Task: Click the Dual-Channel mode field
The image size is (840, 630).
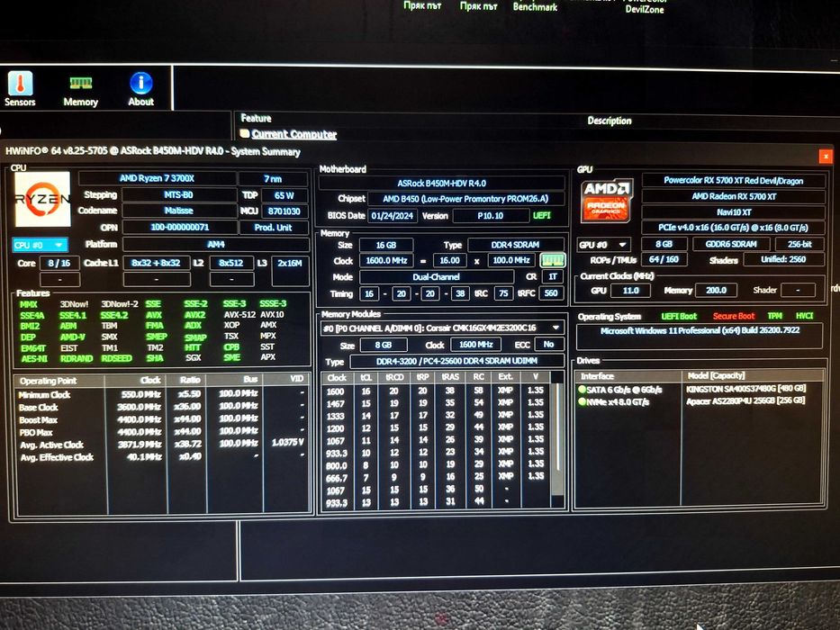Action: (436, 277)
